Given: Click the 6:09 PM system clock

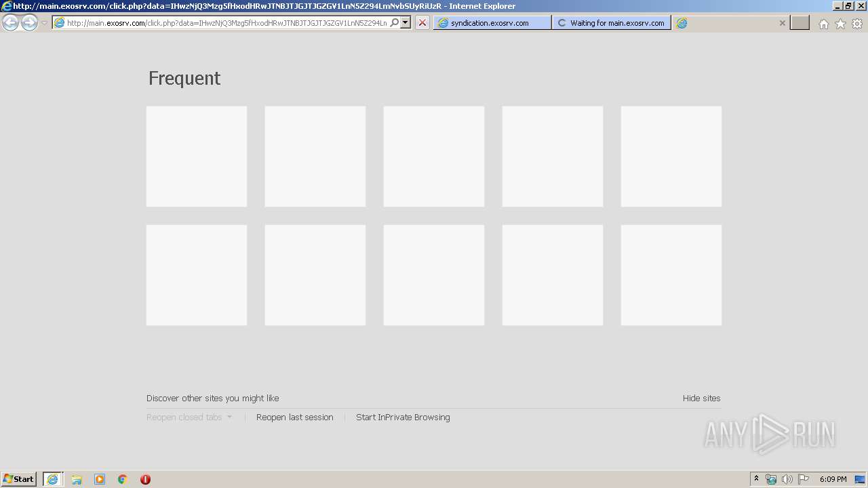Looking at the screenshot, I should click(x=833, y=479).
